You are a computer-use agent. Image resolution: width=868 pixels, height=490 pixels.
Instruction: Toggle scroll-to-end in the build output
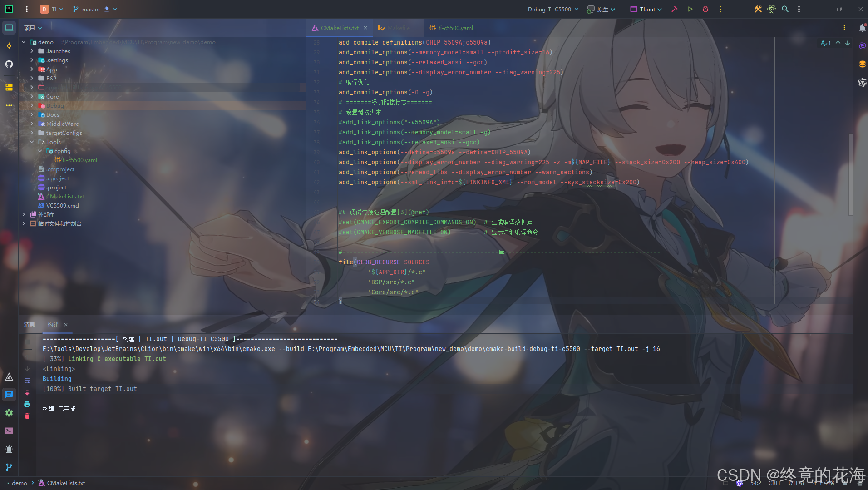[27, 392]
